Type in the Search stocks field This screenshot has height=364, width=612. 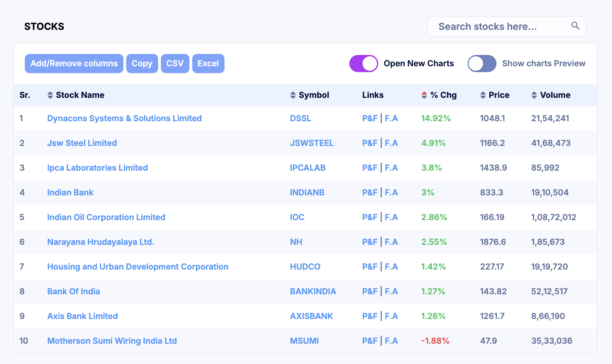click(499, 26)
